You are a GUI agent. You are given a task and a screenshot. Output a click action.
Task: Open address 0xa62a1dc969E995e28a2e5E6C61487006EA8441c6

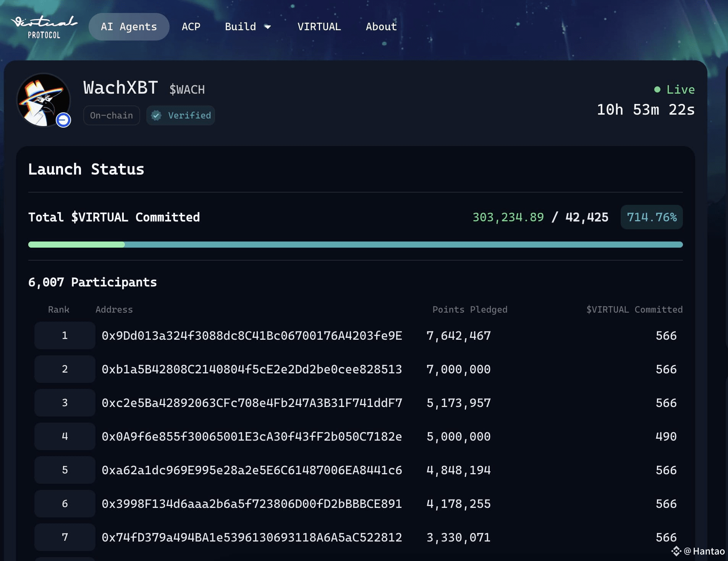tap(252, 470)
